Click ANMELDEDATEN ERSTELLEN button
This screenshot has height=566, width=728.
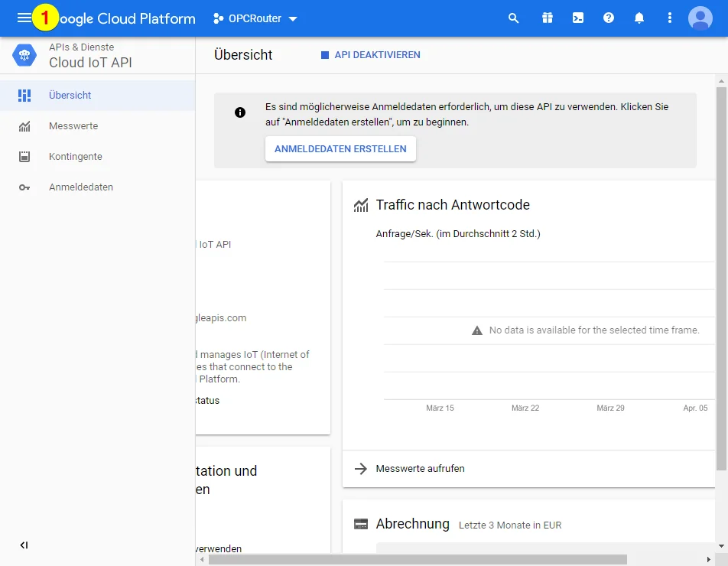pos(340,148)
